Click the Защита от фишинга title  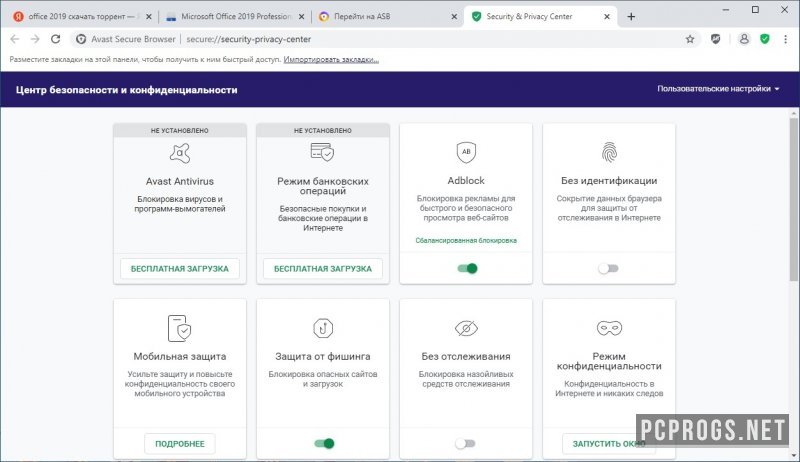tap(323, 356)
